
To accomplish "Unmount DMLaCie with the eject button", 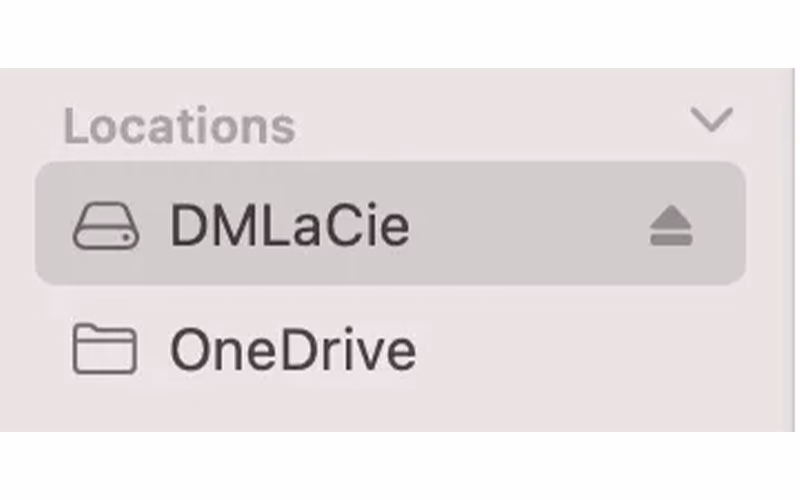I will pyautogui.click(x=671, y=228).
